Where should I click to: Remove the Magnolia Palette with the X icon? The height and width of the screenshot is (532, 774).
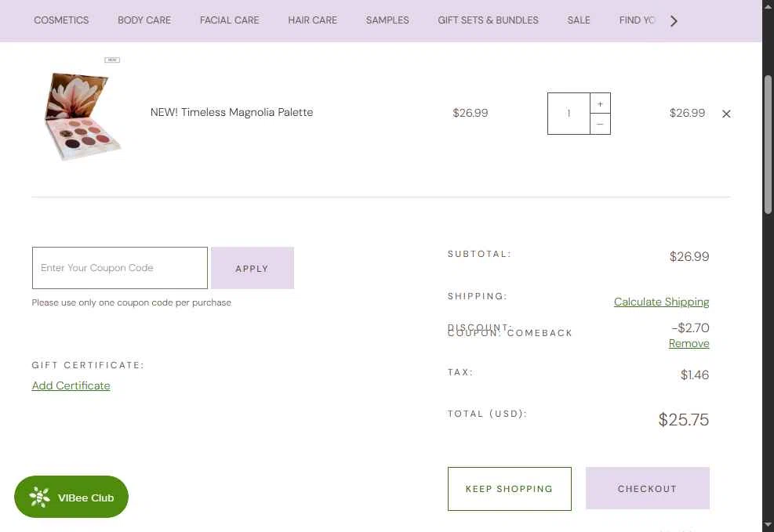[x=726, y=114]
